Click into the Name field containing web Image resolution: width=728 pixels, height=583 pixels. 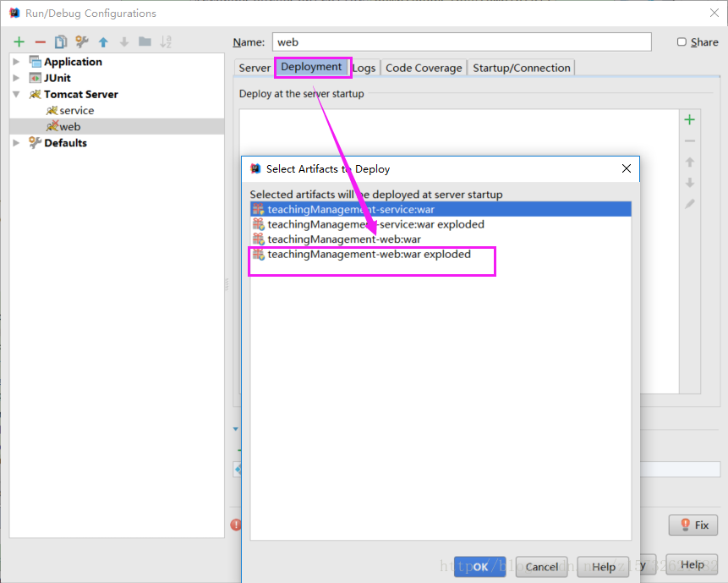tap(462, 41)
